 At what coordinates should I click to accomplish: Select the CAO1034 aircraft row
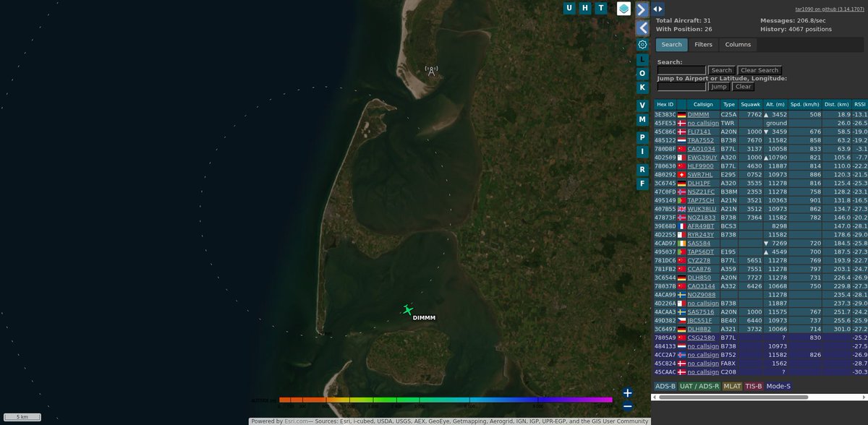click(x=760, y=149)
